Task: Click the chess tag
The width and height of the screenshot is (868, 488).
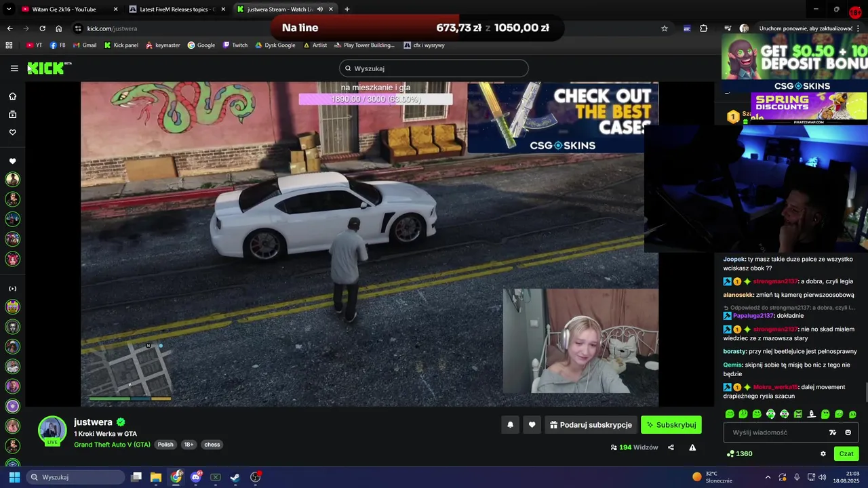Action: click(x=212, y=445)
